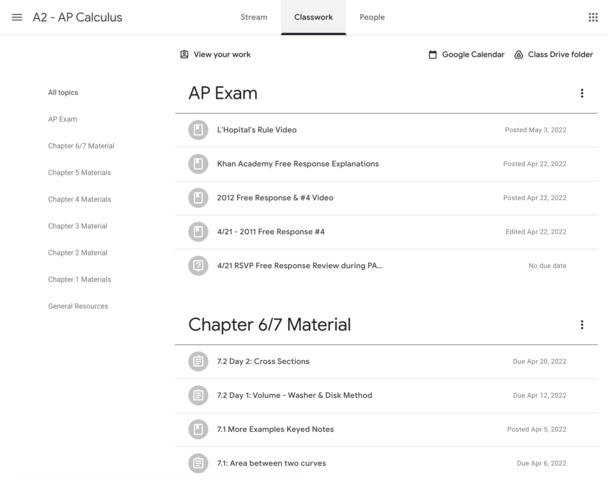
Task: Open 2012 Free Response & #4 Video
Action: [x=275, y=198]
